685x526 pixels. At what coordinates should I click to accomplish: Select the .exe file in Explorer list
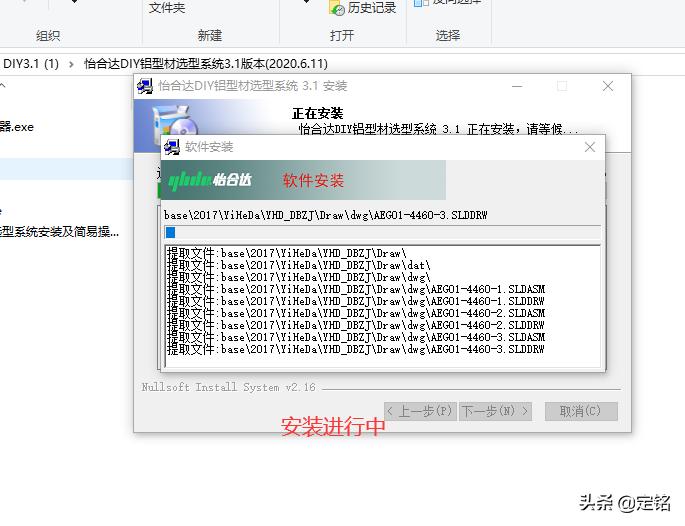coord(17,127)
